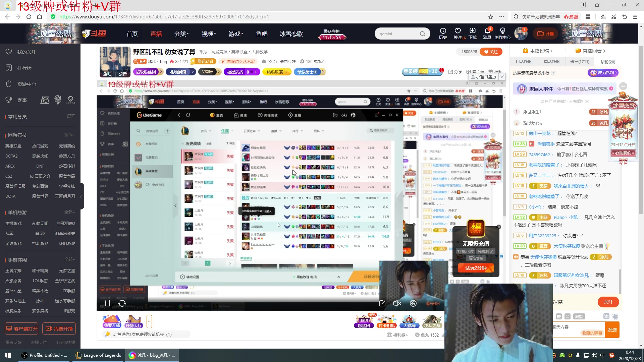The width and height of the screenshot is (644, 362).
Task: Switch to League of Legends taskbar item
Action: click(98, 355)
